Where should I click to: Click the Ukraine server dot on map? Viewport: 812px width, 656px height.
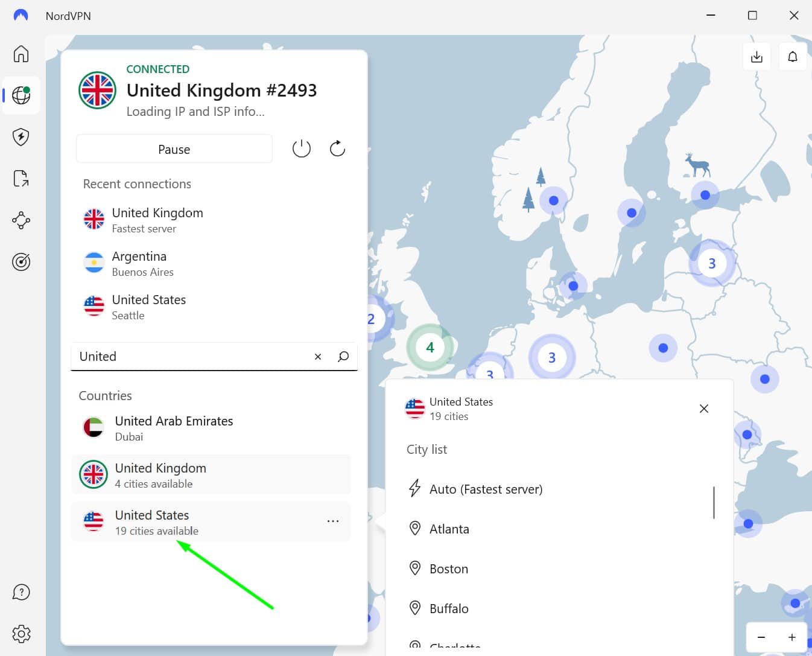click(765, 379)
